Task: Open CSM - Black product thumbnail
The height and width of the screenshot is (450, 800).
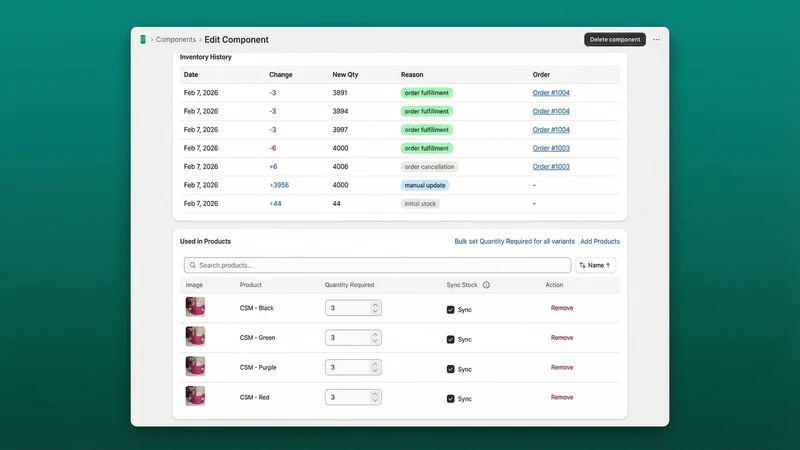Action: pos(195,307)
